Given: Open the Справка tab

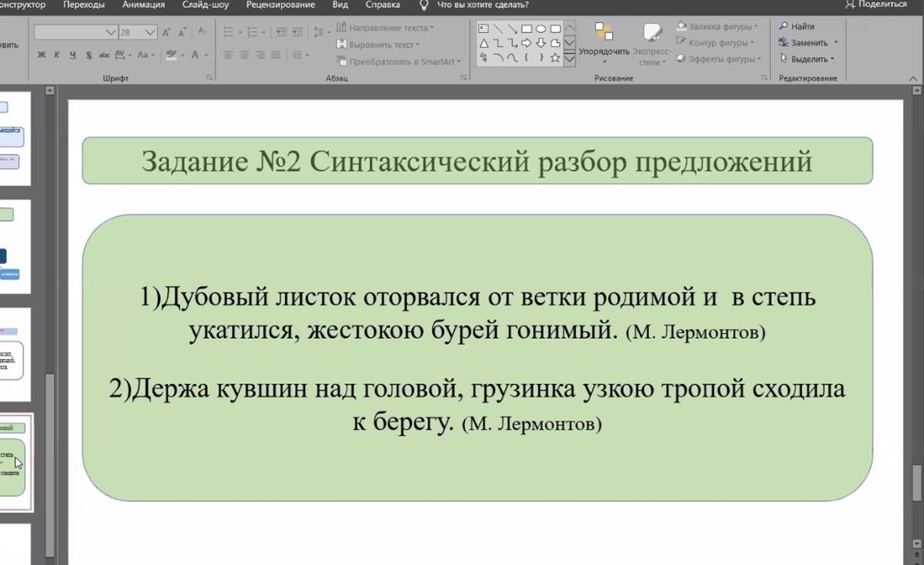Looking at the screenshot, I should coord(383,5).
